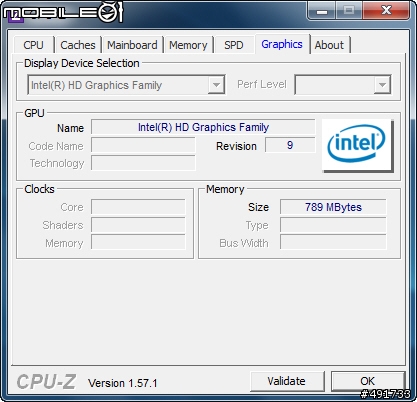
Task: Switch to the CPU tab
Action: [34, 45]
